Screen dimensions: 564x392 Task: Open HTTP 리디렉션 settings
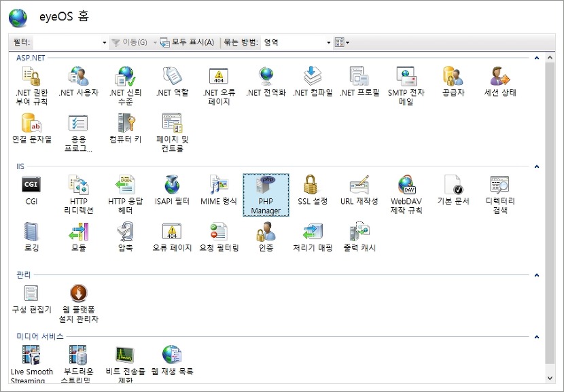pos(78,195)
